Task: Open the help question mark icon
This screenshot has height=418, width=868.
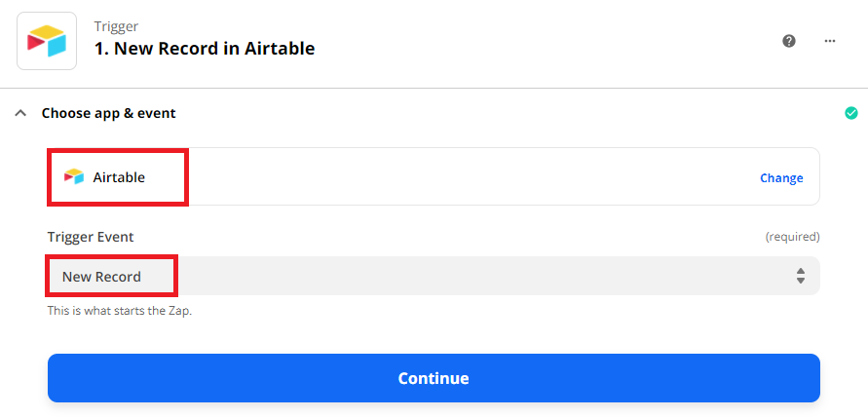Action: click(789, 41)
